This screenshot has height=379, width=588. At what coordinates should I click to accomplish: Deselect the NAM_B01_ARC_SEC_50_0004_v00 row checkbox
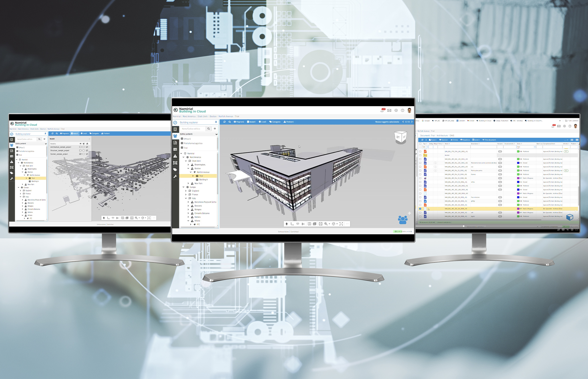[420, 209]
